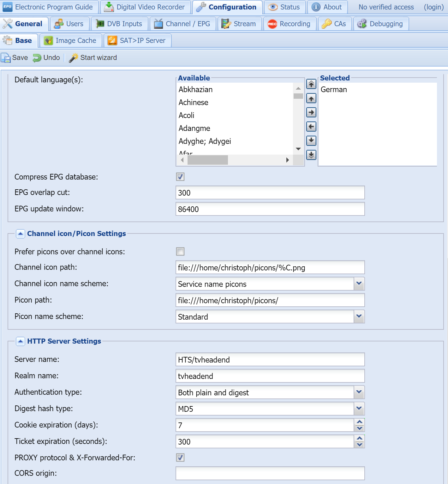
Task: Select Adangme in Available languages
Action: point(235,128)
